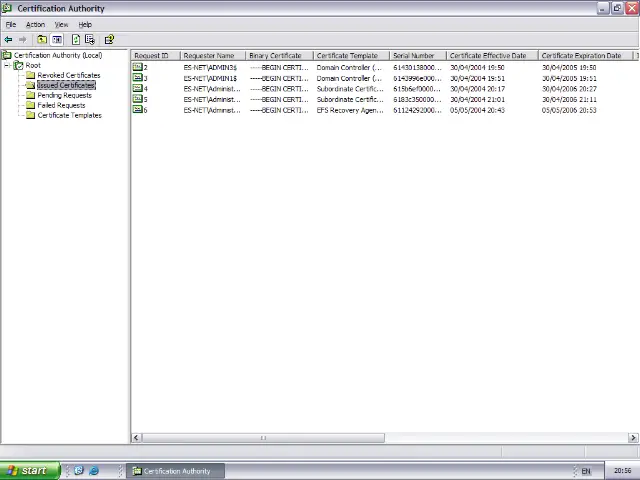
Task: Click the Revoked Certificates folder icon
Action: pyautogui.click(x=31, y=75)
